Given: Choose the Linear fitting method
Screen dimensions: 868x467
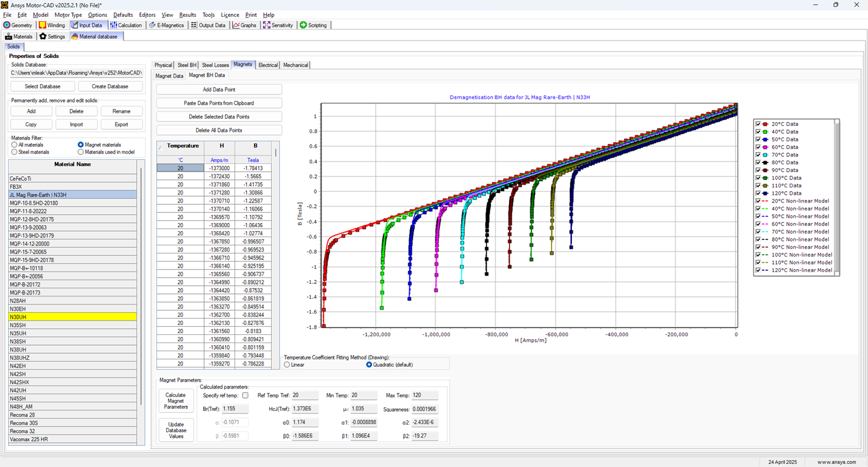Looking at the screenshot, I should [x=287, y=364].
